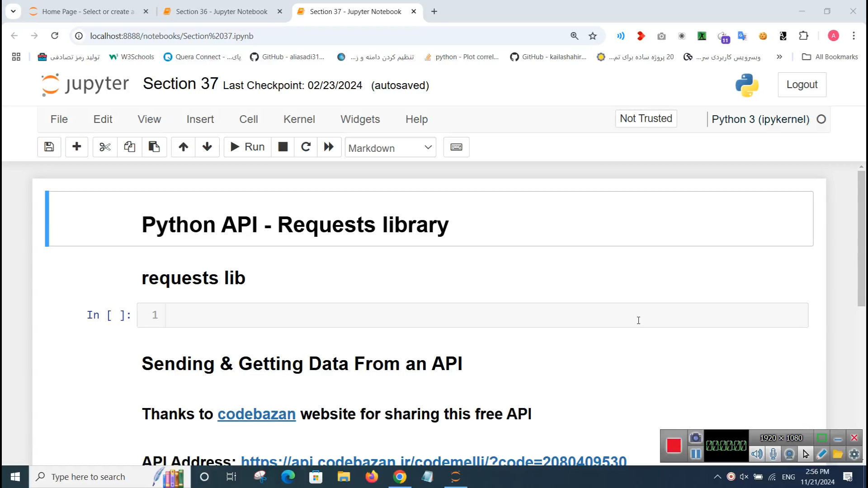The width and height of the screenshot is (868, 488).
Task: Click the notebook vertical scrollbar
Action: coord(861,239)
